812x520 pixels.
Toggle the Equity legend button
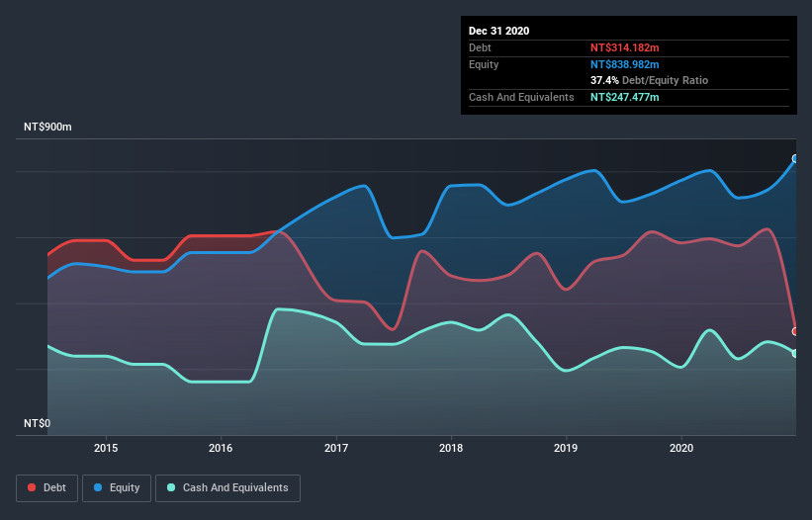click(117, 488)
